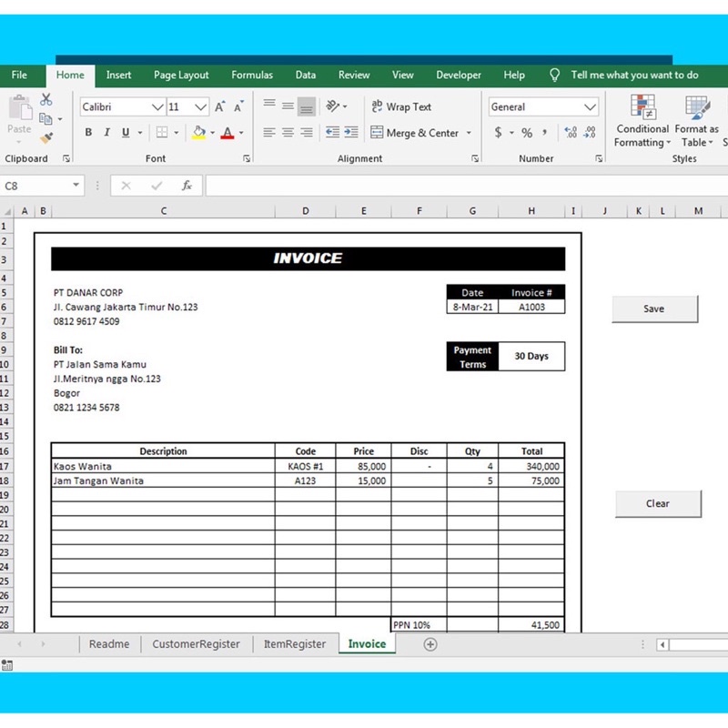Click the Comma Style icon
Screen dimensions: 728x728
[x=544, y=133]
